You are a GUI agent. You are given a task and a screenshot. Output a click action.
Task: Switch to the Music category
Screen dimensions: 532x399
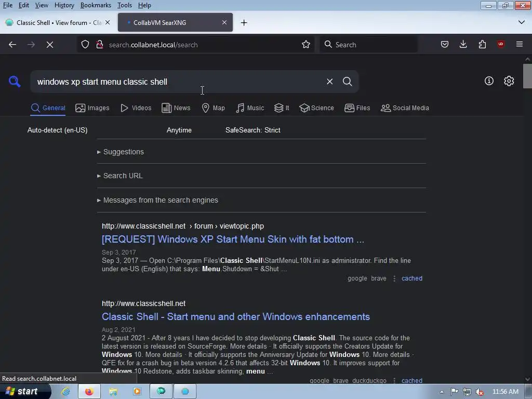pos(250,108)
